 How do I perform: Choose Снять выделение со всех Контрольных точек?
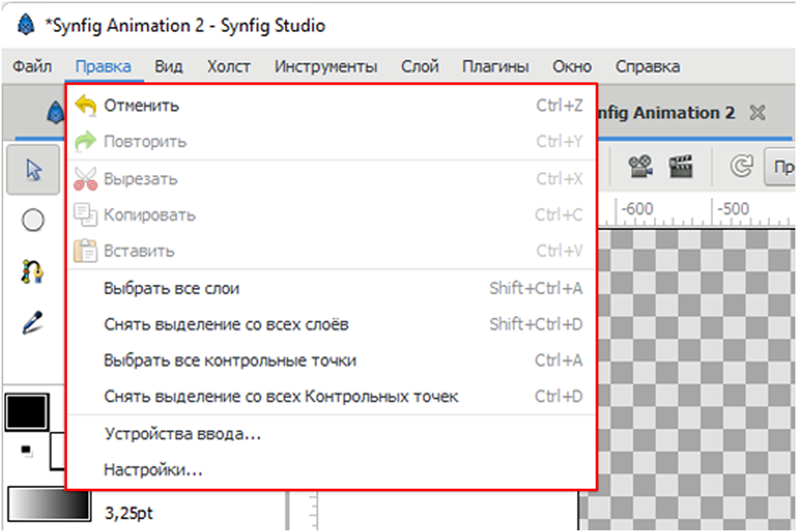(332, 396)
